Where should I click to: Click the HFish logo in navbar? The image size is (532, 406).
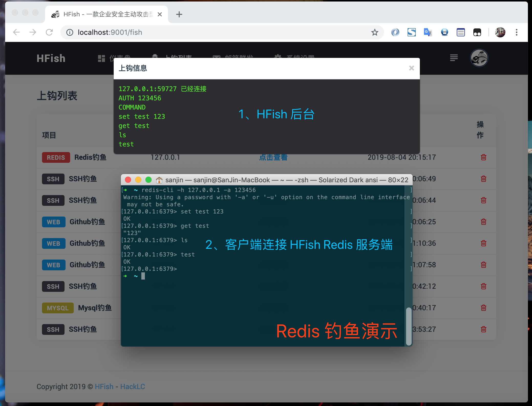[51, 58]
